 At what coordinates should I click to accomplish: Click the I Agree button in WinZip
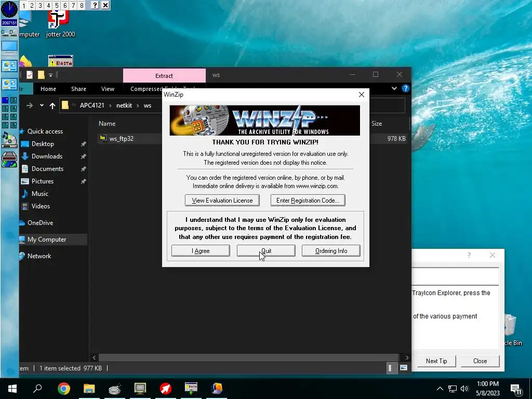201,251
